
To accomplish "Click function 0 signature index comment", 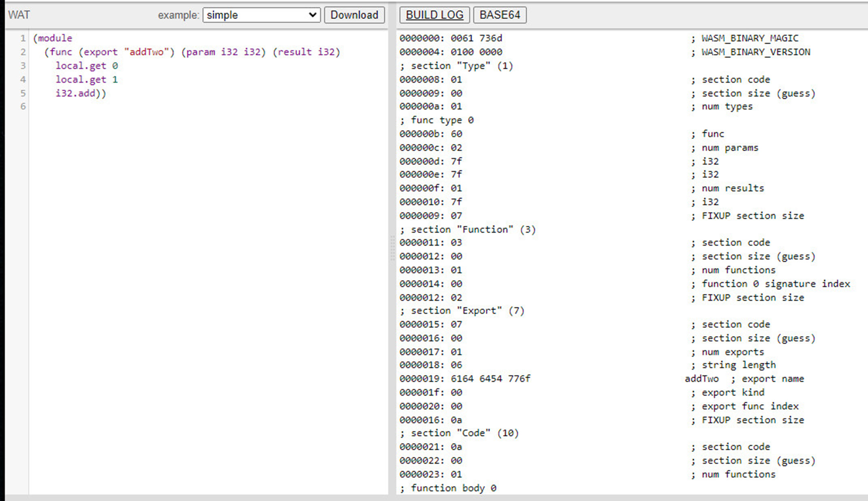I will 771,284.
